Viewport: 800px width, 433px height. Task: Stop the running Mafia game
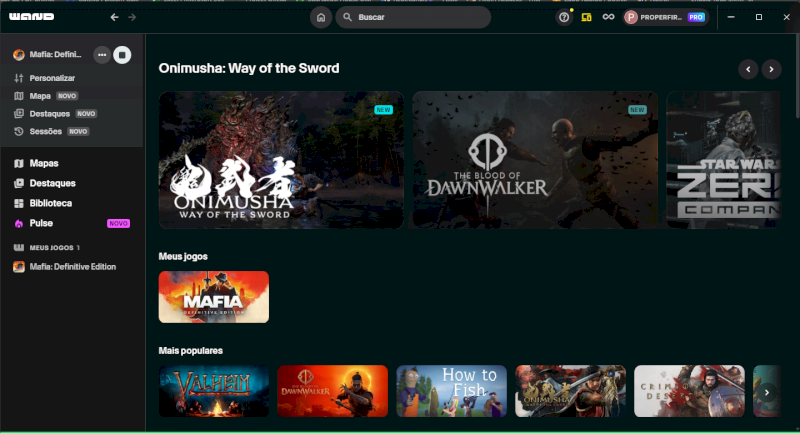[122, 55]
